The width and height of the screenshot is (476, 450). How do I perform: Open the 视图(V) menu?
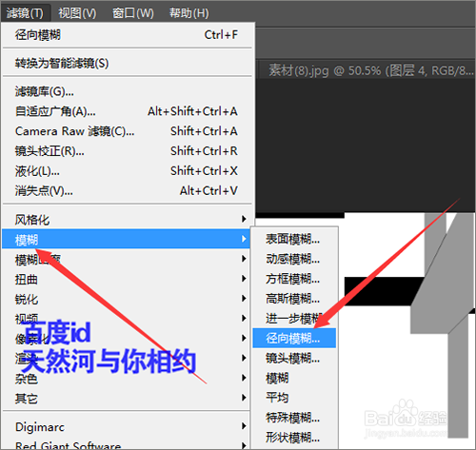77,13
